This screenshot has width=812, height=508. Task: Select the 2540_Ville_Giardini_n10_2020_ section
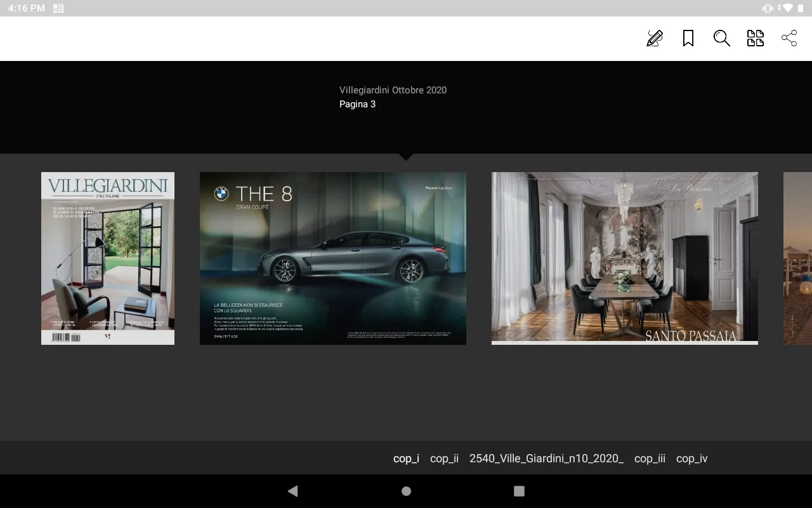pos(546,458)
